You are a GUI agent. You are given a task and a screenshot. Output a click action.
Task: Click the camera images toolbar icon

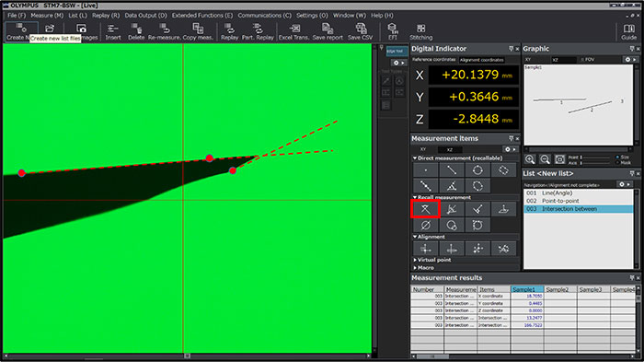[x=81, y=29]
